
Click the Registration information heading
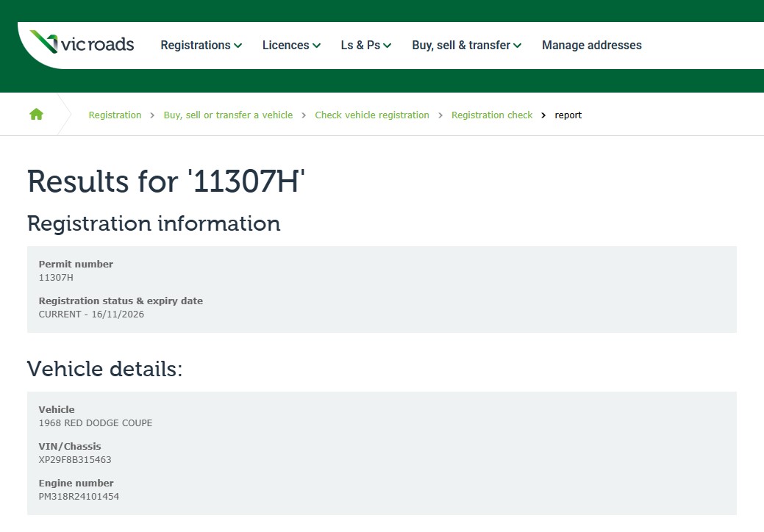154,223
